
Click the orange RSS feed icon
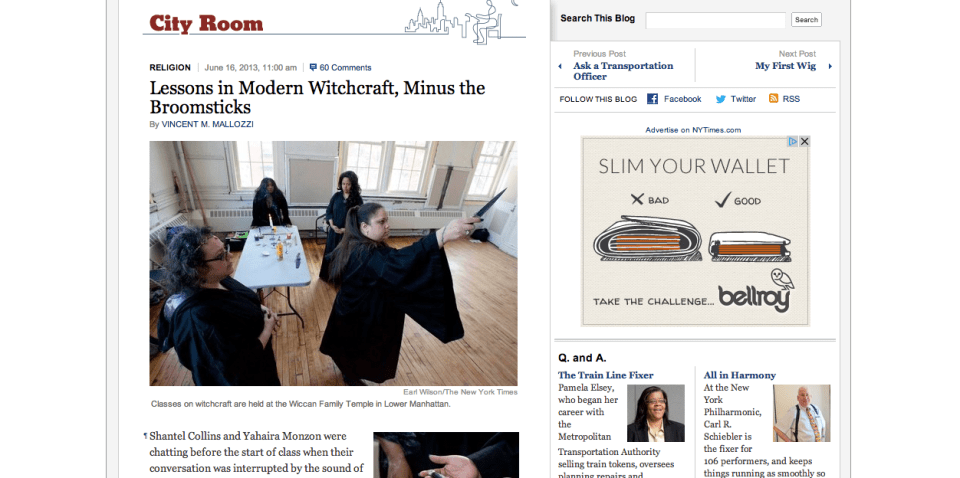[773, 99]
